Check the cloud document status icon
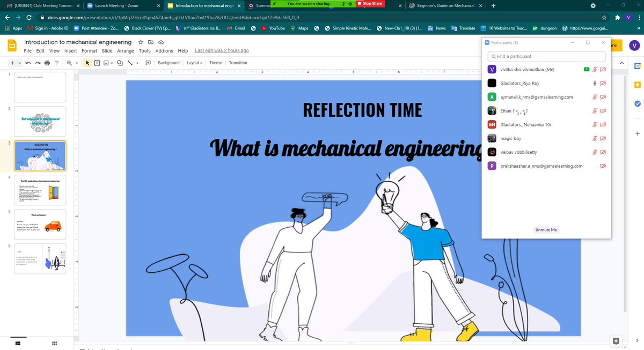This screenshot has width=644, height=350. coord(161,42)
